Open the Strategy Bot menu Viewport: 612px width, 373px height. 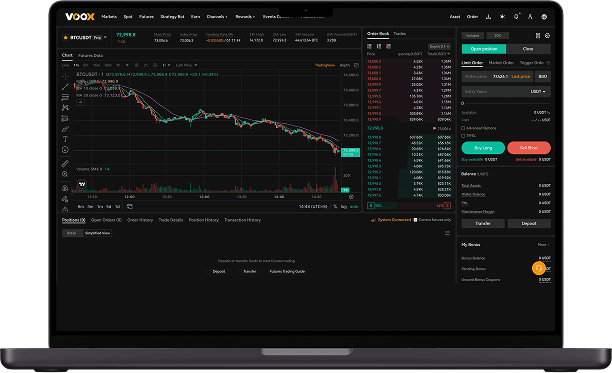tap(172, 17)
